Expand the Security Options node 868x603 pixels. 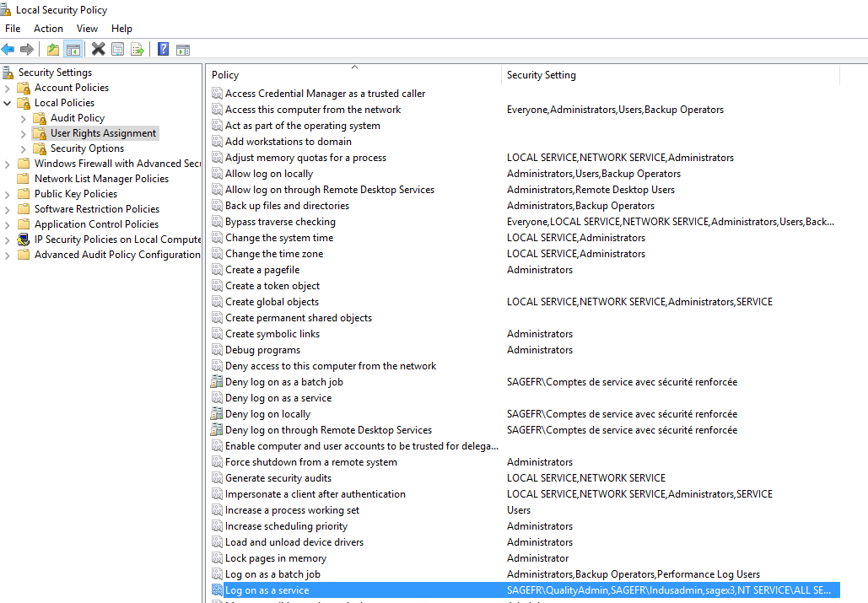(24, 148)
